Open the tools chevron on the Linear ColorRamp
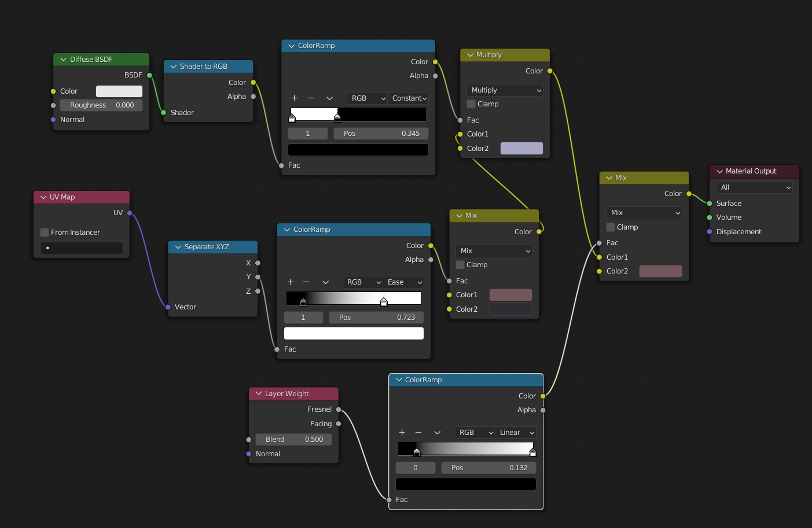812x528 pixels. 438,433
